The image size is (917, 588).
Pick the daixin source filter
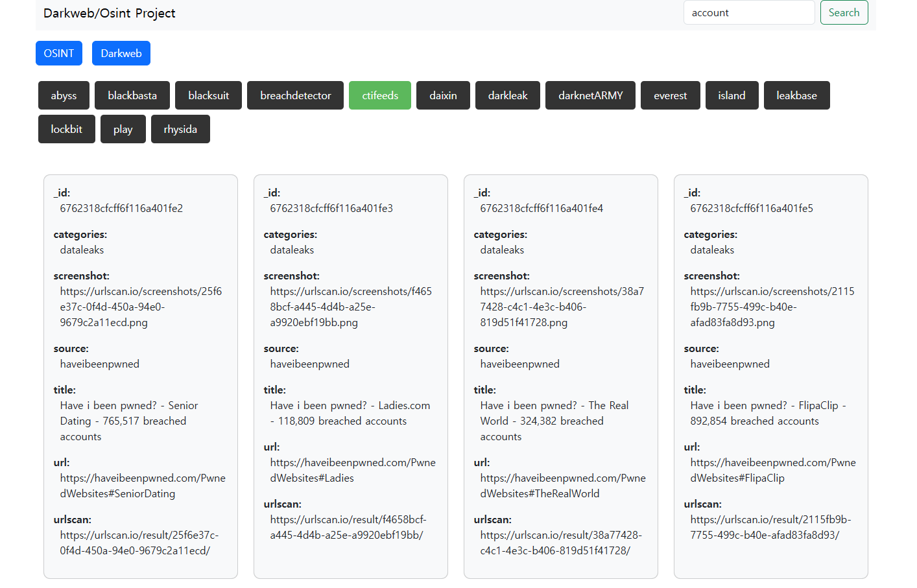point(443,95)
